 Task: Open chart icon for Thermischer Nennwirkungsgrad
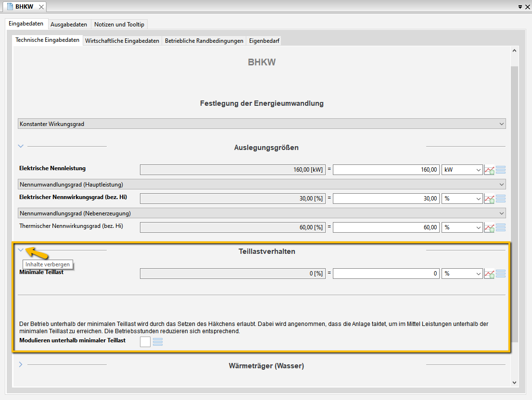point(489,227)
